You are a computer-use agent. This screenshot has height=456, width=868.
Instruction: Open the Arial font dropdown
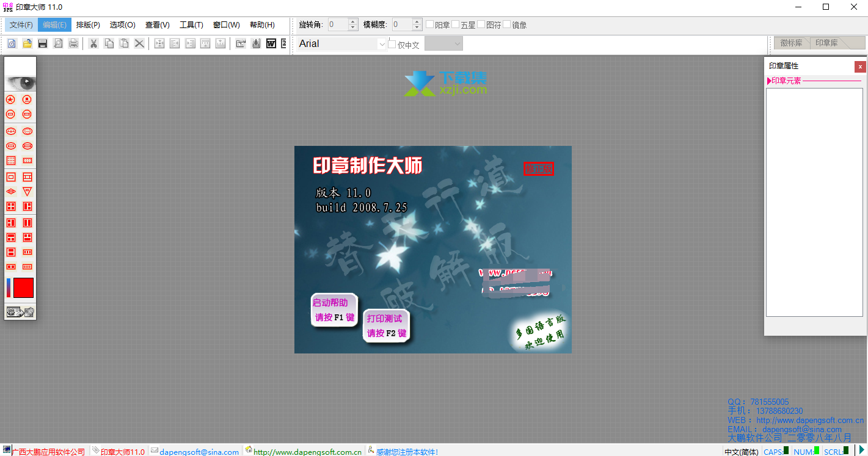[382, 44]
